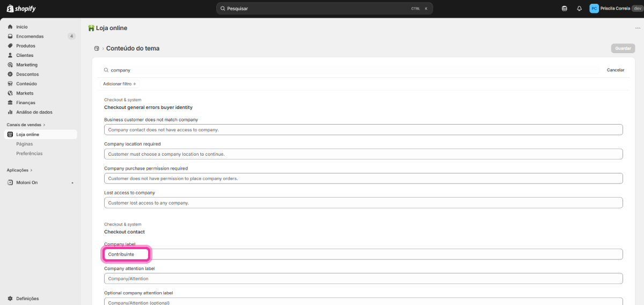
Task: Click the pin dot next to Moloni On
Action: pyautogui.click(x=72, y=183)
